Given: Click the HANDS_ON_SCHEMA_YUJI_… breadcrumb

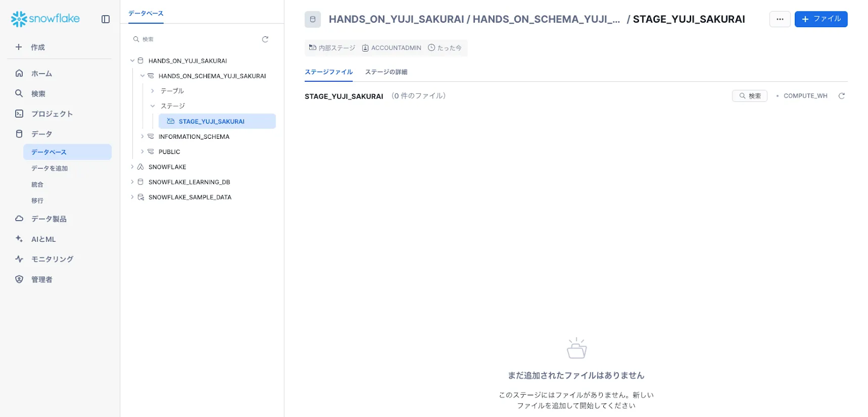Looking at the screenshot, I should pos(546,20).
